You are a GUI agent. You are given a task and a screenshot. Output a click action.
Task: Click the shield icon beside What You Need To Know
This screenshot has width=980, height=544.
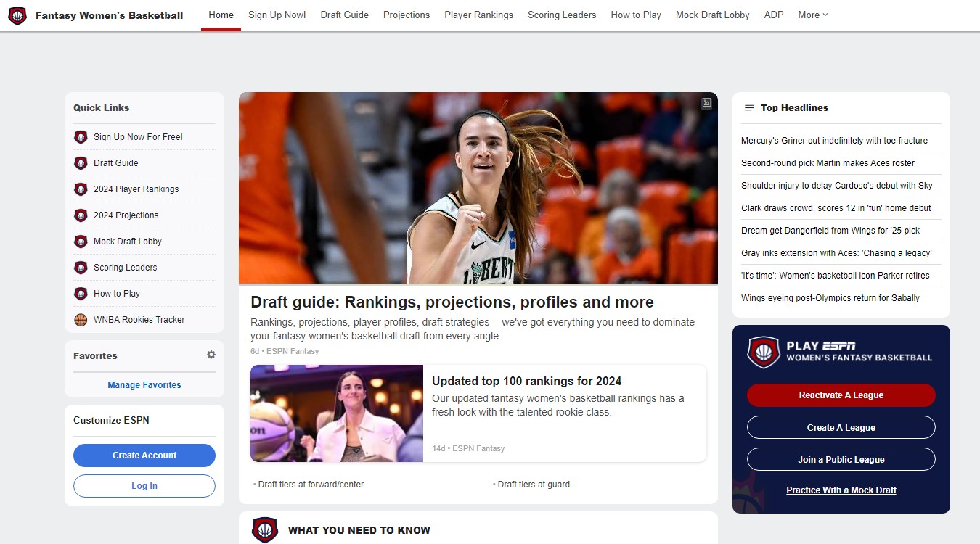pos(265,530)
